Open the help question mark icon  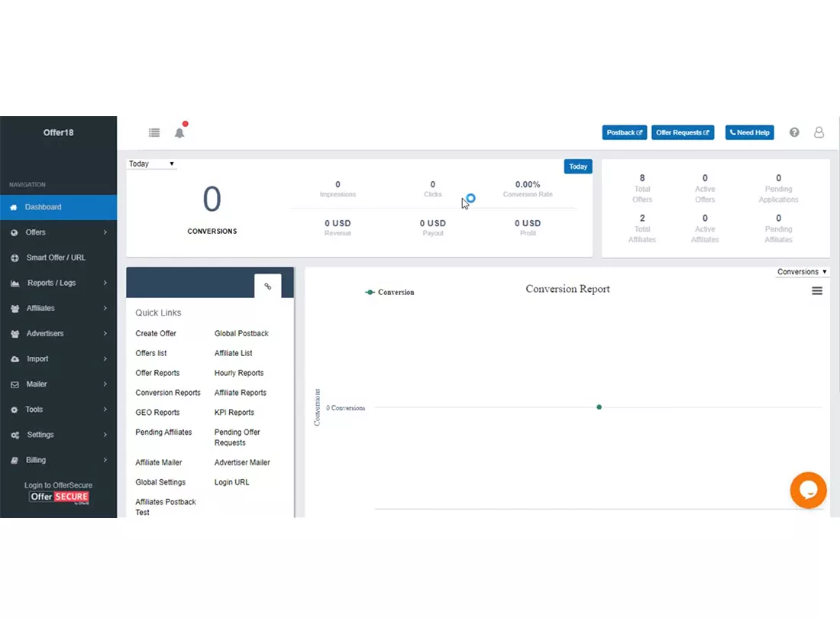[x=794, y=132]
